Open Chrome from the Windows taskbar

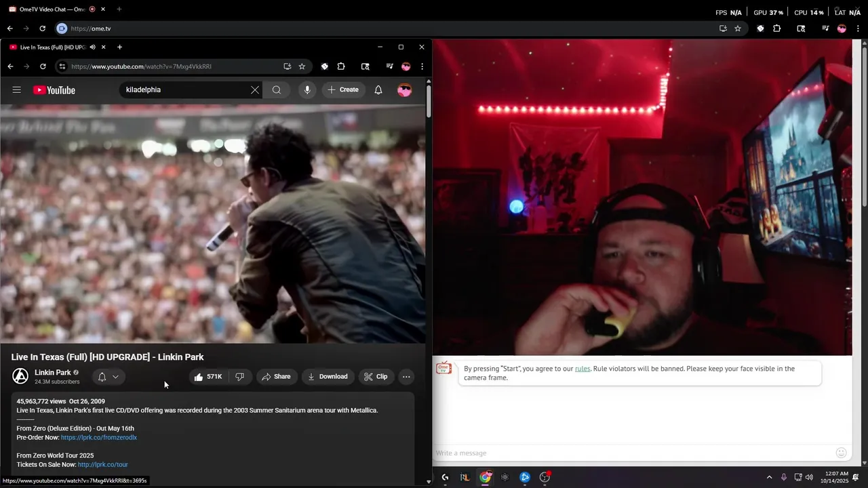click(x=486, y=477)
